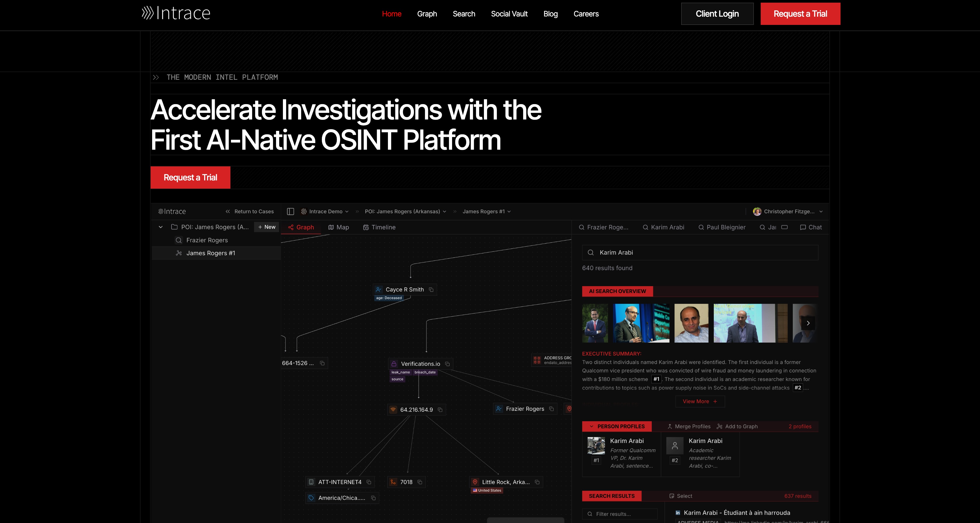Screen dimensions: 980x523
Task: Expand the POI: James Rogers (Arkansas) breadcrumb dropdown
Action: tap(444, 212)
